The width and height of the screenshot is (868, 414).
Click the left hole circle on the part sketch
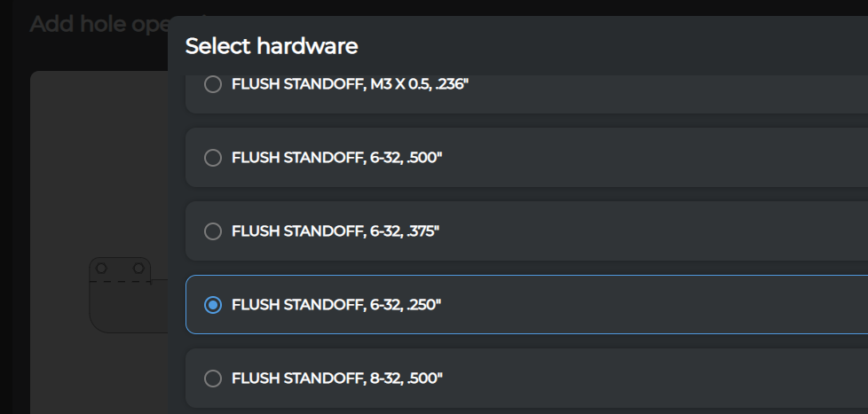coord(102,268)
